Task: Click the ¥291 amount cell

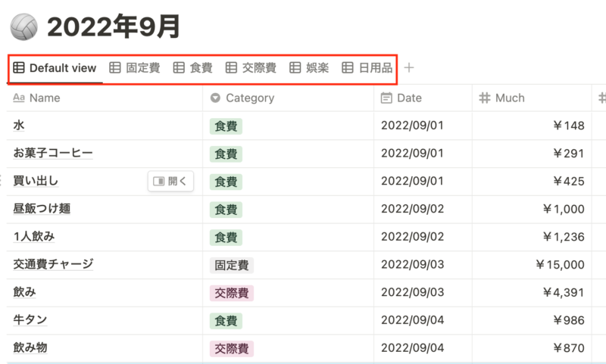Action: click(x=532, y=154)
